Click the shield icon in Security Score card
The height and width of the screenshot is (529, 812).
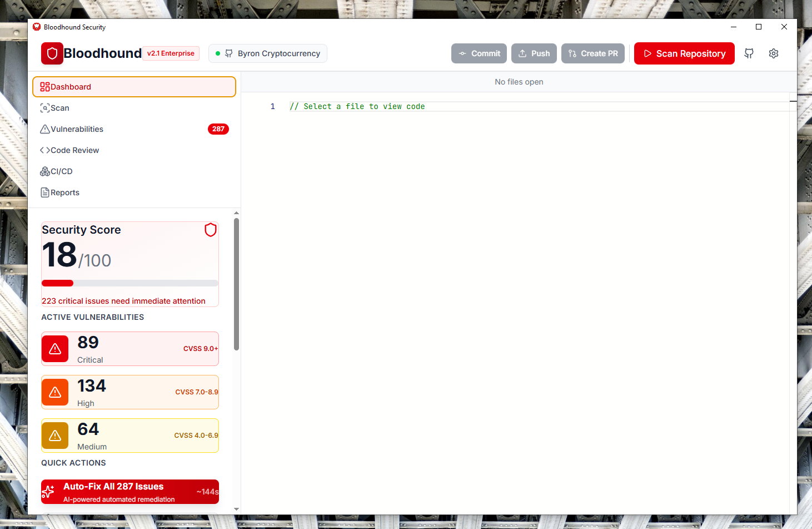click(210, 230)
